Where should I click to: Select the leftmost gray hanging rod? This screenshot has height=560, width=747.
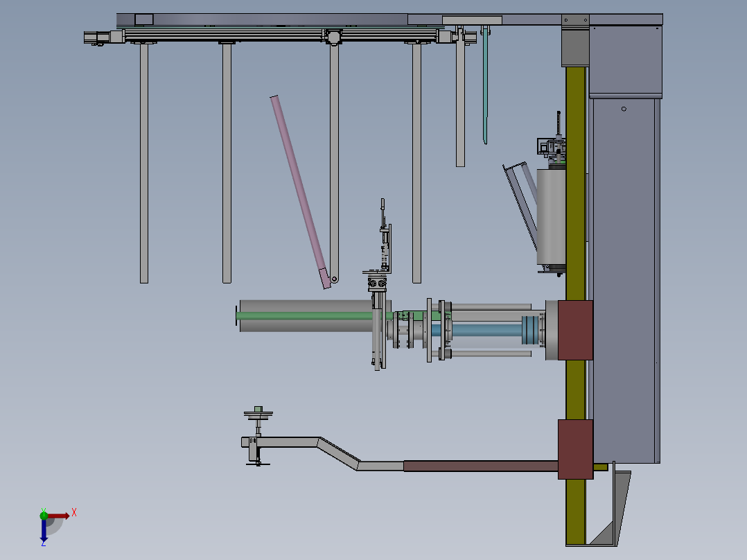pyautogui.click(x=144, y=163)
